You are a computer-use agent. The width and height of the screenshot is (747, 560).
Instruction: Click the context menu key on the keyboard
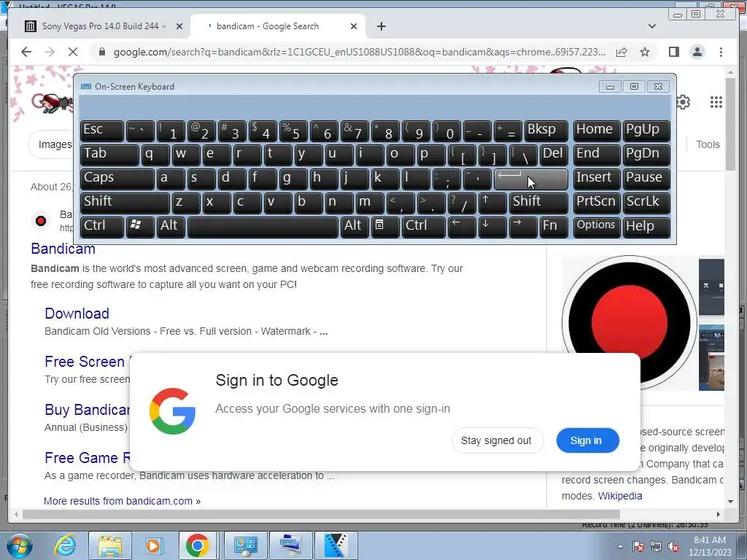385,226
